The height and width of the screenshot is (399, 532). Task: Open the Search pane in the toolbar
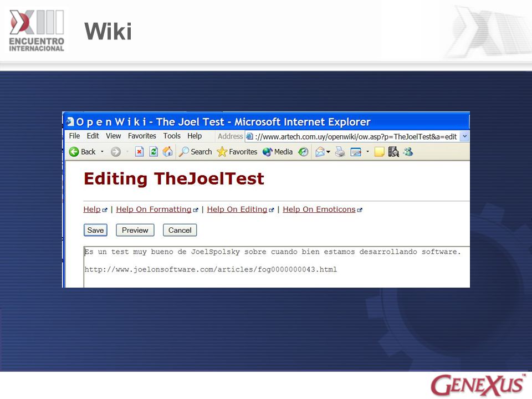pyautogui.click(x=195, y=152)
